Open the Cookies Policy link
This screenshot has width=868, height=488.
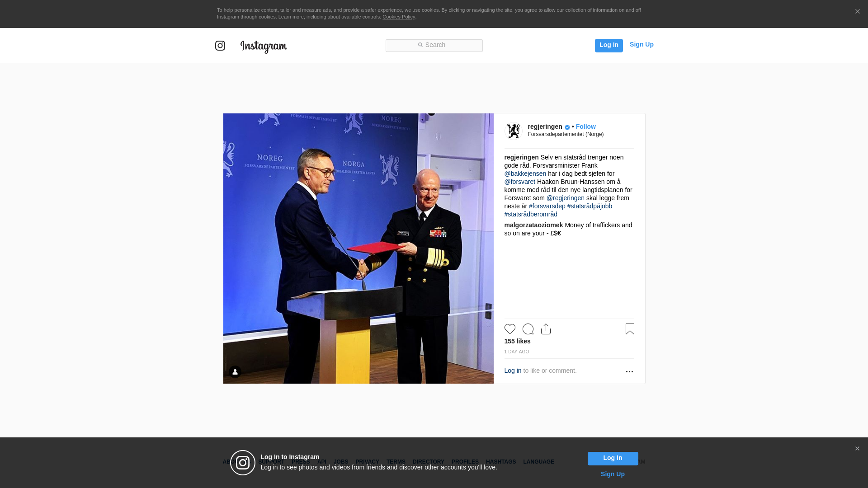click(399, 17)
